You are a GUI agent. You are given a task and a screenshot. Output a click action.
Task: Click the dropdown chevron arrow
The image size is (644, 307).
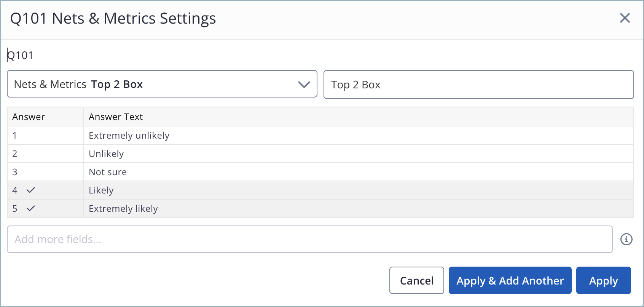click(304, 84)
